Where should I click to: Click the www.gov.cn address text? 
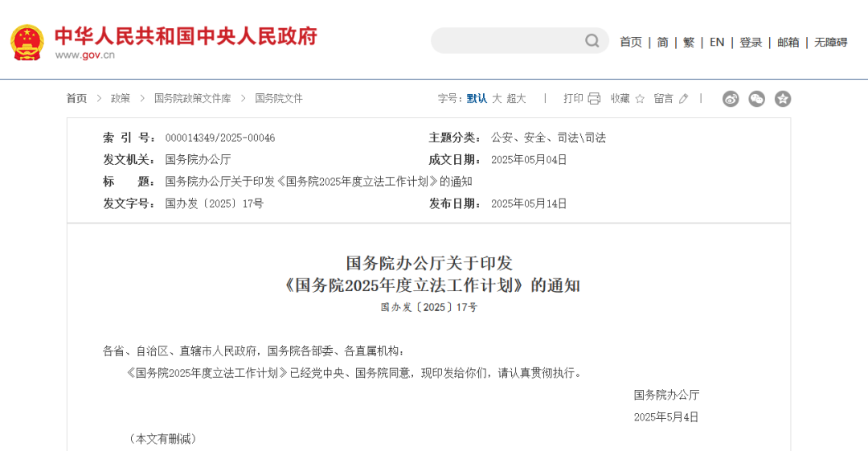click(85, 55)
